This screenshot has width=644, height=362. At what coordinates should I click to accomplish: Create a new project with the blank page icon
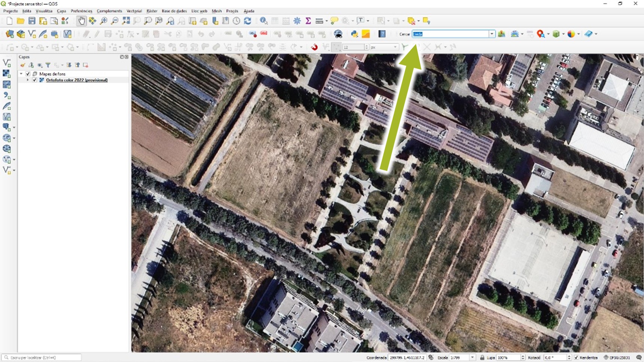click(x=9, y=21)
